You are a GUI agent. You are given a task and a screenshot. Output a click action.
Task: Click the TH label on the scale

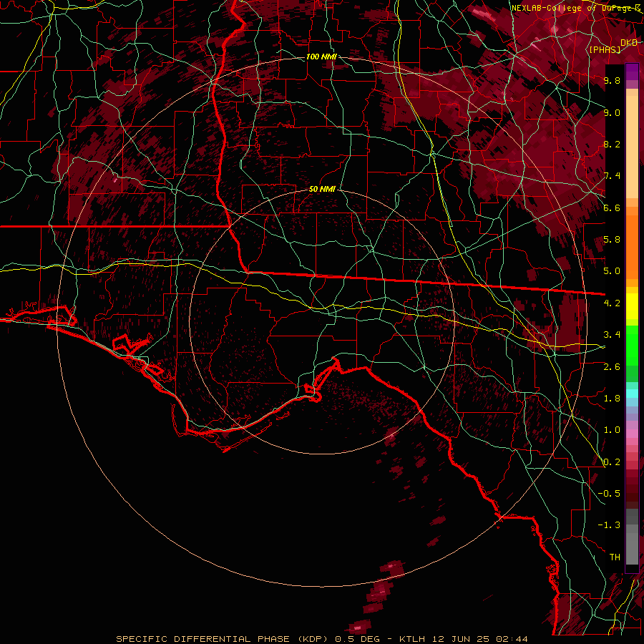point(615,557)
